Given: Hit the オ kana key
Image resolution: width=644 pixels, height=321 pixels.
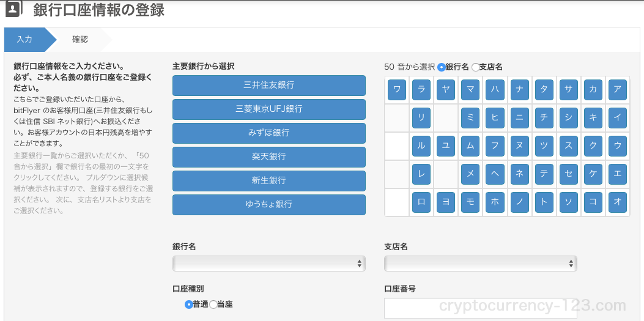Looking at the screenshot, I should pyautogui.click(x=618, y=202).
